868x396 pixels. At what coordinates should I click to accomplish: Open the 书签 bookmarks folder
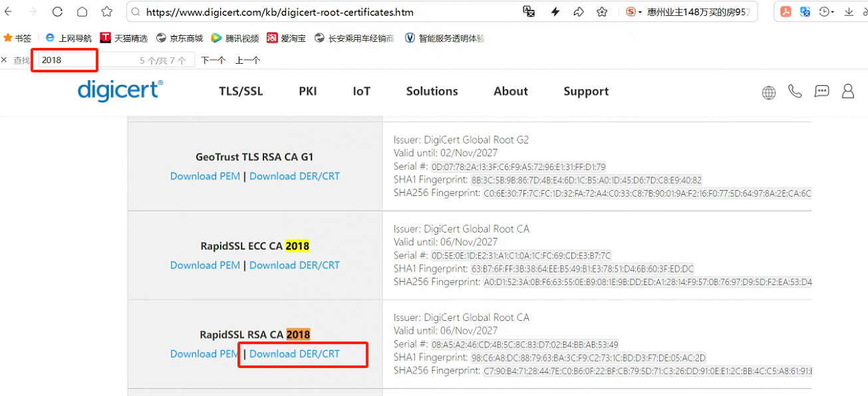coord(18,39)
